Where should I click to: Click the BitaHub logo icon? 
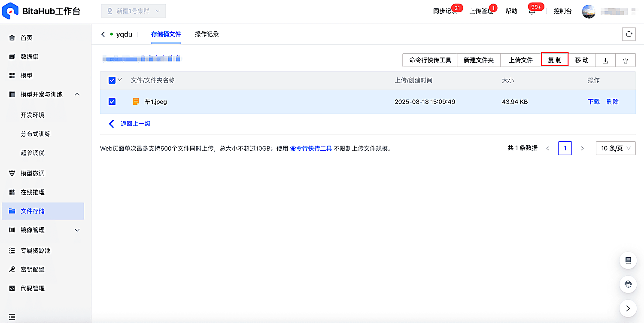(10, 11)
